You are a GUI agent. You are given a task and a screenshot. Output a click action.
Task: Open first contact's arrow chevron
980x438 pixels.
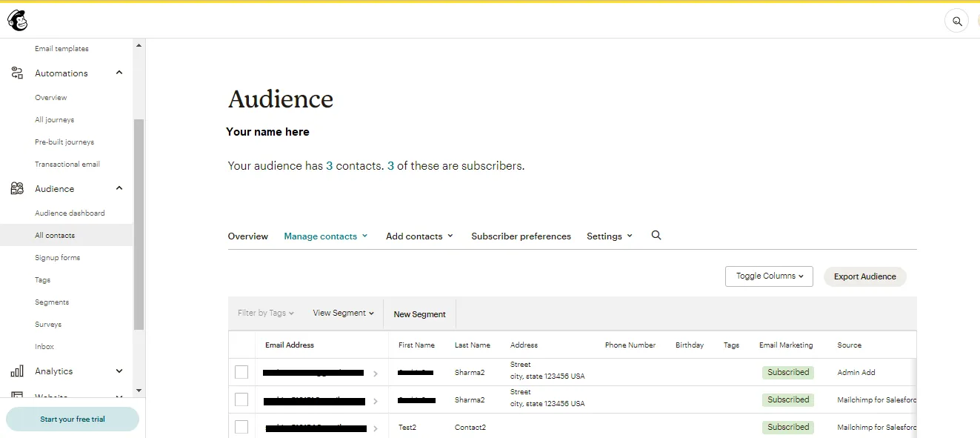click(x=376, y=374)
